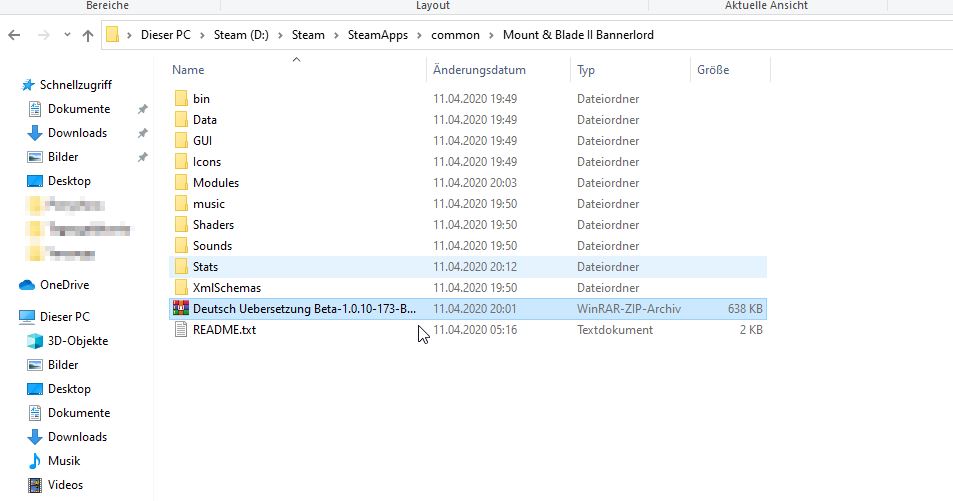Open Bilder under Dieser PC
The image size is (953, 501).
[x=63, y=365]
